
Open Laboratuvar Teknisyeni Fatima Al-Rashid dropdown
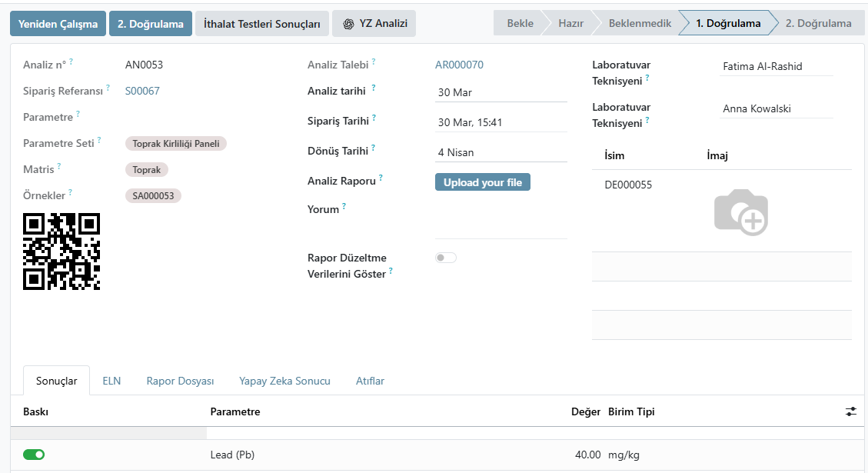pyautogui.click(x=776, y=66)
